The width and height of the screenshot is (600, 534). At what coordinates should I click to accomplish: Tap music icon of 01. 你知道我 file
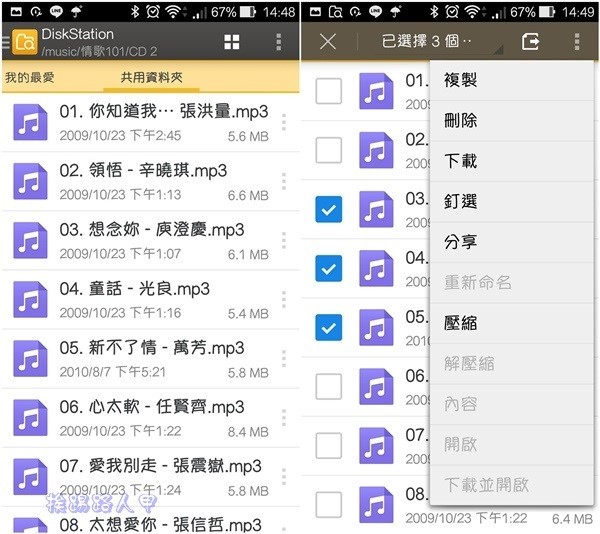[30, 122]
